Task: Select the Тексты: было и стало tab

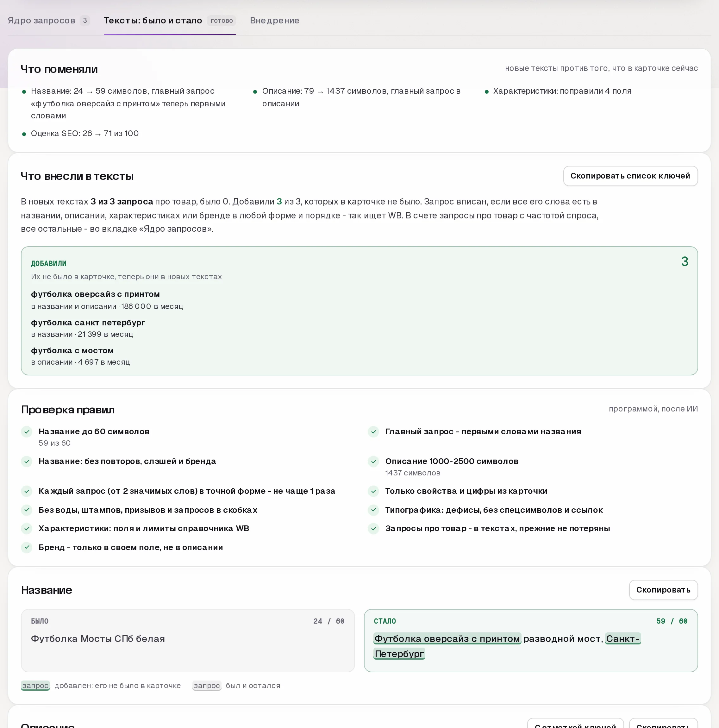Action: (x=170, y=20)
